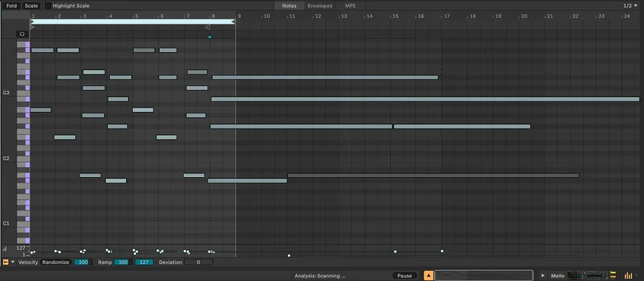Click the play triangle next to Mello
The height and width of the screenshot is (281, 644).
point(543,276)
